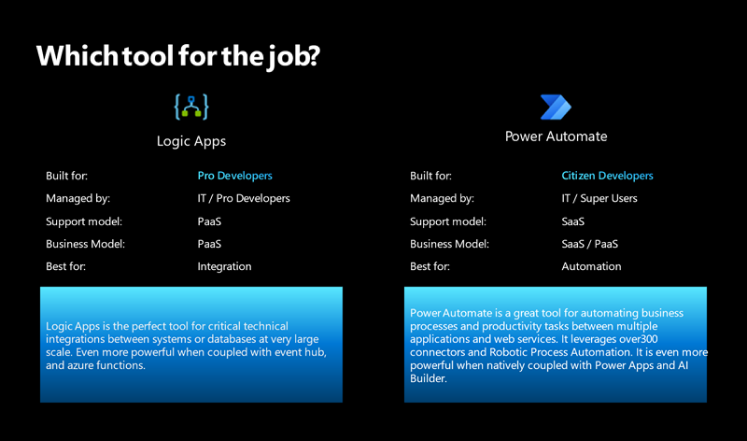The image size is (747, 441).
Task: Select the "IT / Super Users" value
Action: [x=599, y=198]
